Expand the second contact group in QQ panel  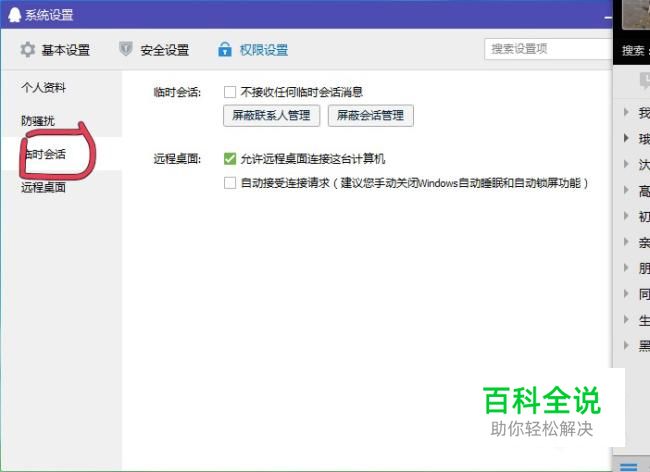pos(626,138)
